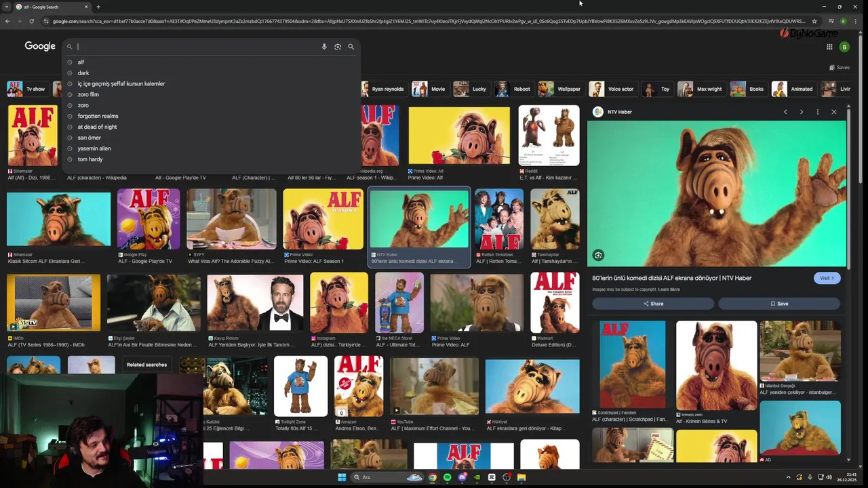Click the magnifier search button in search box
Image resolution: width=868 pixels, height=488 pixels.
tap(351, 47)
